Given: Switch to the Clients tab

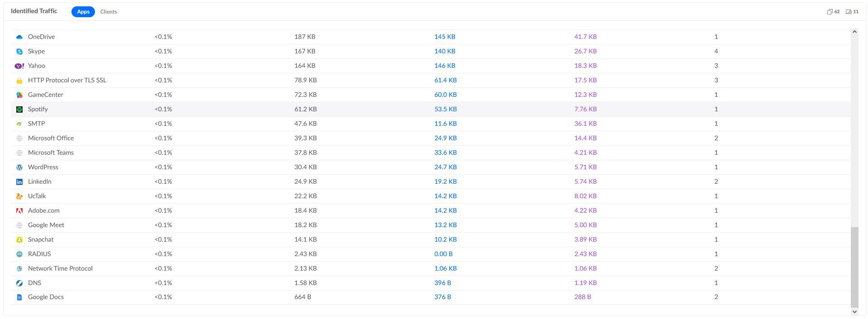Looking at the screenshot, I should (x=109, y=12).
